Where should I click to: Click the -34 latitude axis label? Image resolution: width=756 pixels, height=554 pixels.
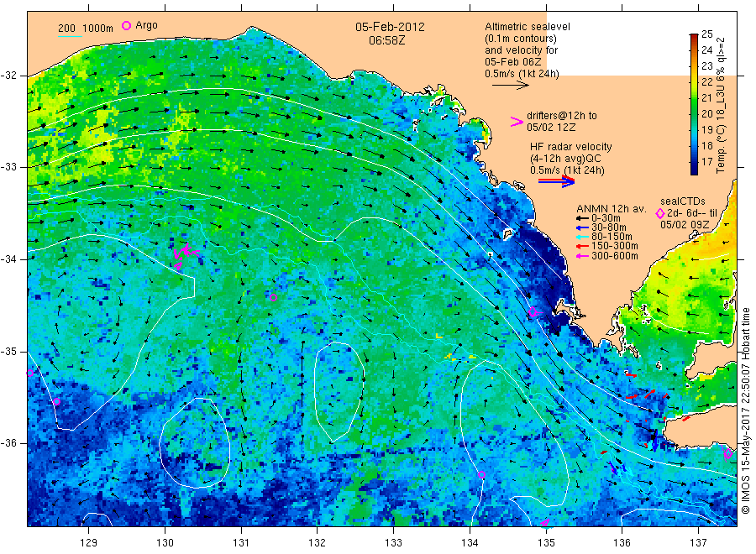(8, 259)
